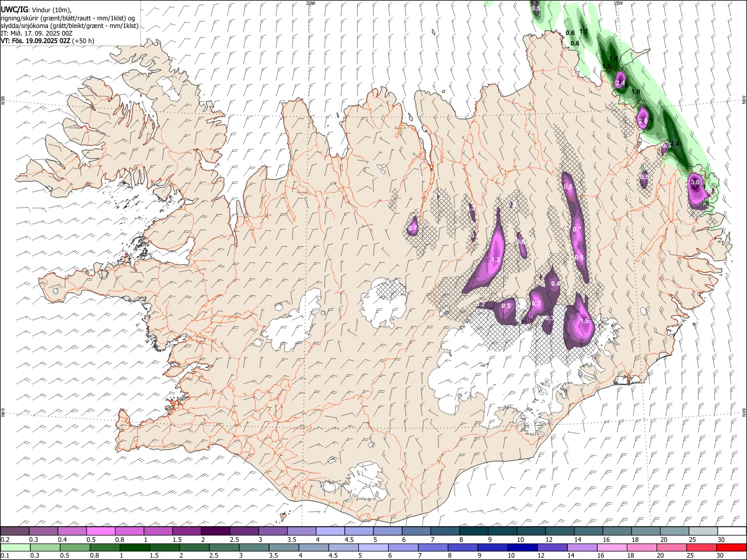The image size is (747, 560).
Task: Pick the medium green 0.5 swatch in lower legend row
Action: pos(75,547)
